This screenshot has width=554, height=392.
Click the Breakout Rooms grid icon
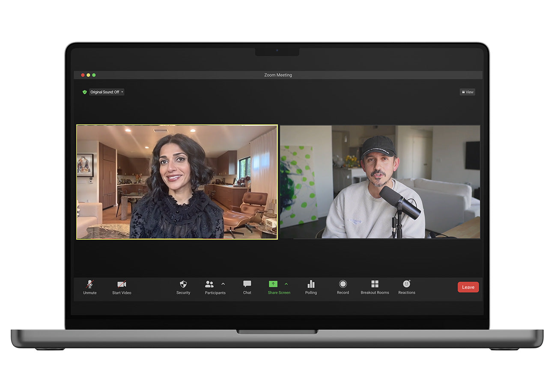point(375,284)
